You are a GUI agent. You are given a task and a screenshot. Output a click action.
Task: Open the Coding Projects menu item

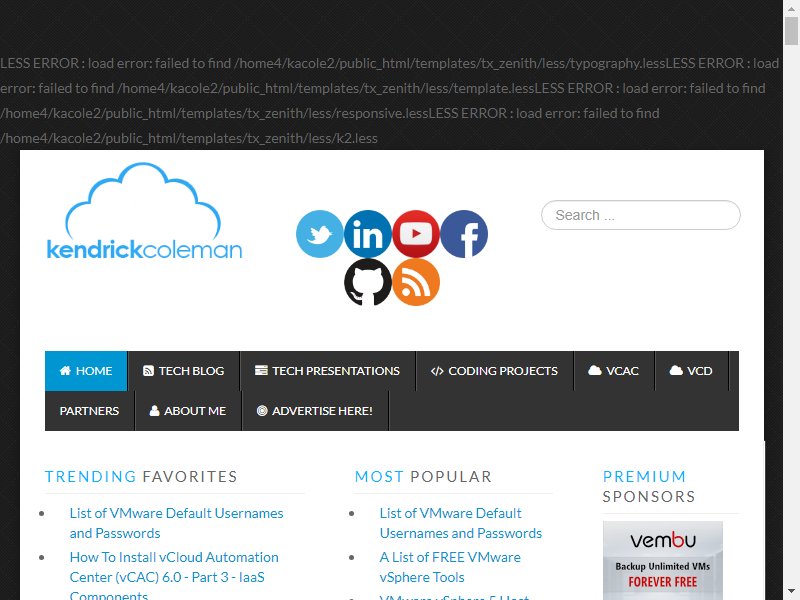point(494,371)
